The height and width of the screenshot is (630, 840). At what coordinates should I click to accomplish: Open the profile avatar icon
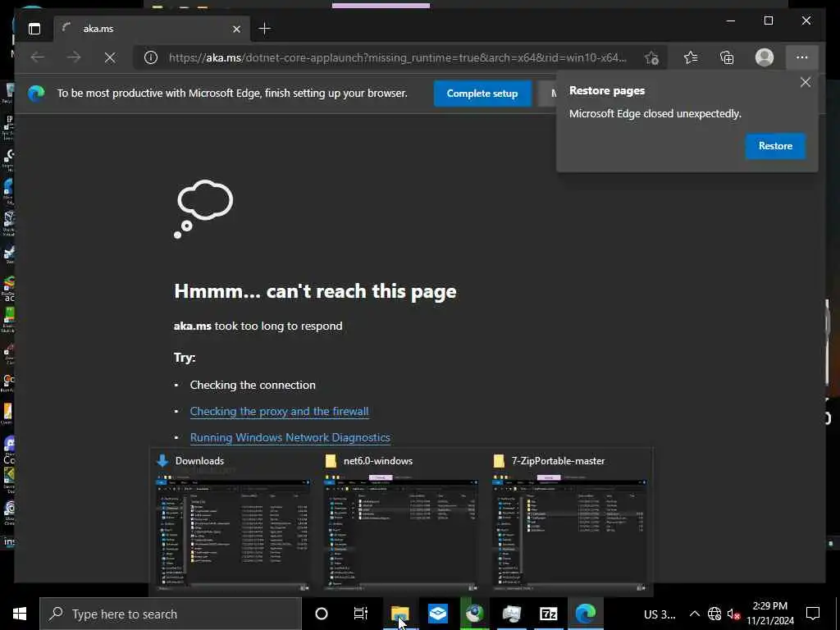(765, 57)
